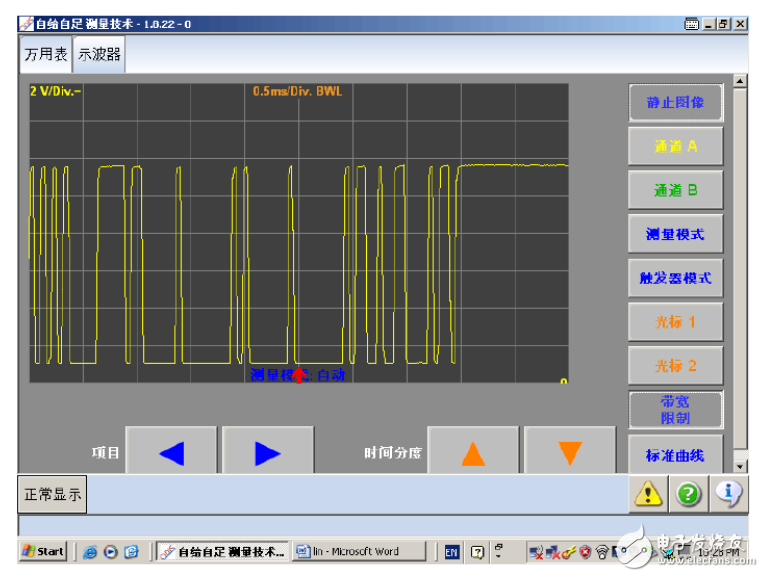Screen dimensions: 764x577
Task: Switch to the 万用表 multimeter tab
Action: [x=46, y=55]
